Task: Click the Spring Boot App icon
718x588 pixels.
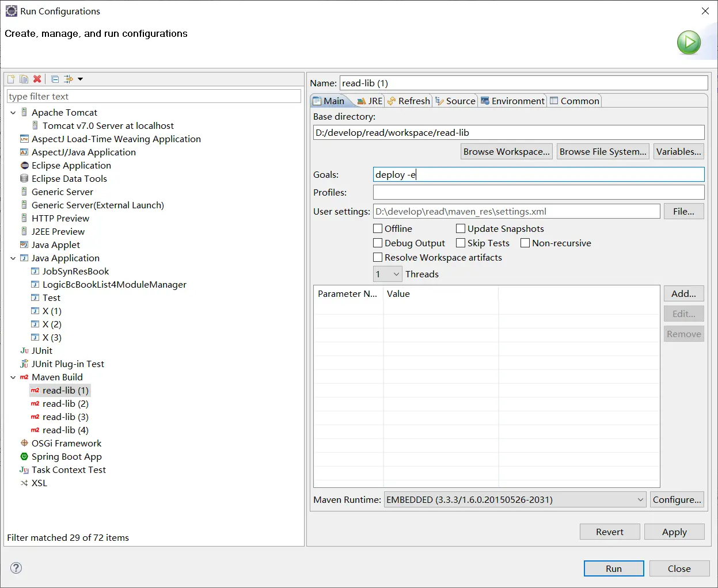Action: pyautogui.click(x=24, y=456)
